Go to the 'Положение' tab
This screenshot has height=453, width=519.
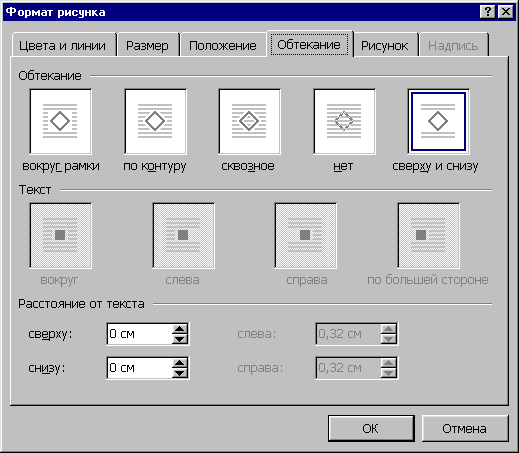coord(223,45)
